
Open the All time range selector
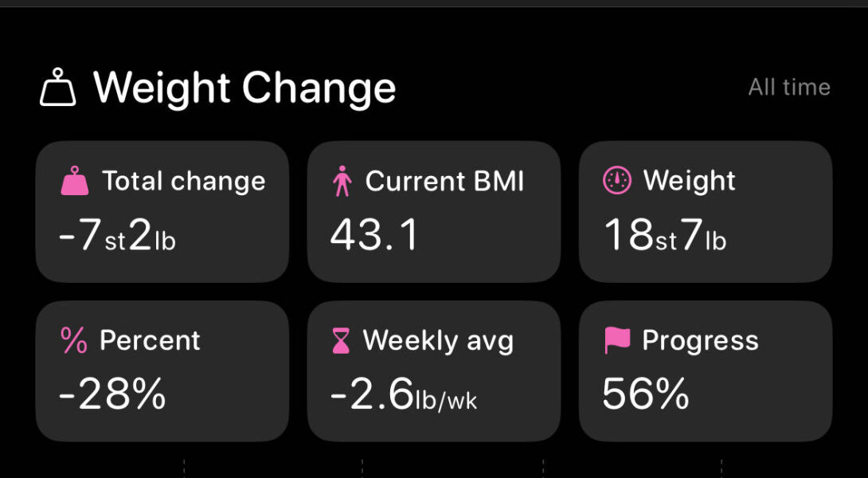coord(788,88)
